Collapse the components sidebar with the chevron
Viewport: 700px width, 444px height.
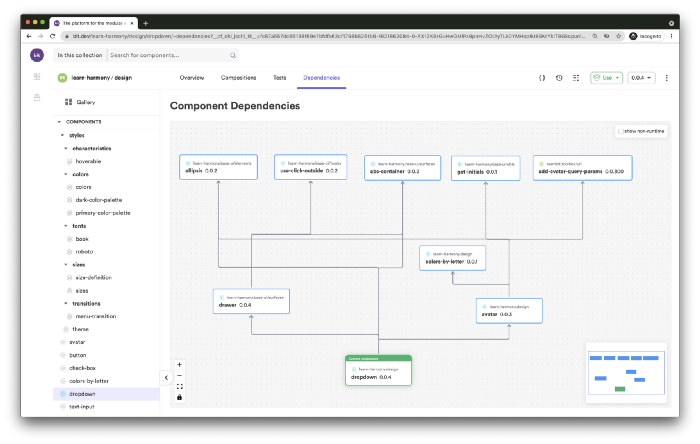[166, 378]
